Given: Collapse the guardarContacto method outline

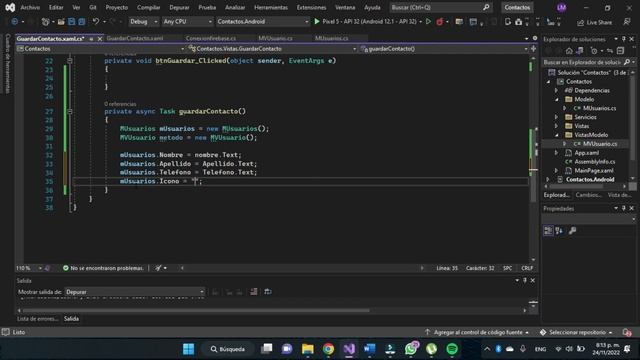Looking at the screenshot, I should click(x=70, y=111).
